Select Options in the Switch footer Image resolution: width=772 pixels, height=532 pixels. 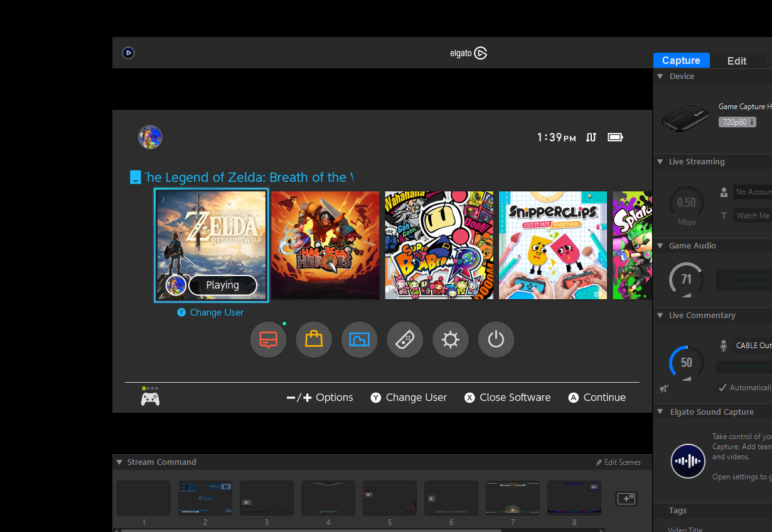319,397
